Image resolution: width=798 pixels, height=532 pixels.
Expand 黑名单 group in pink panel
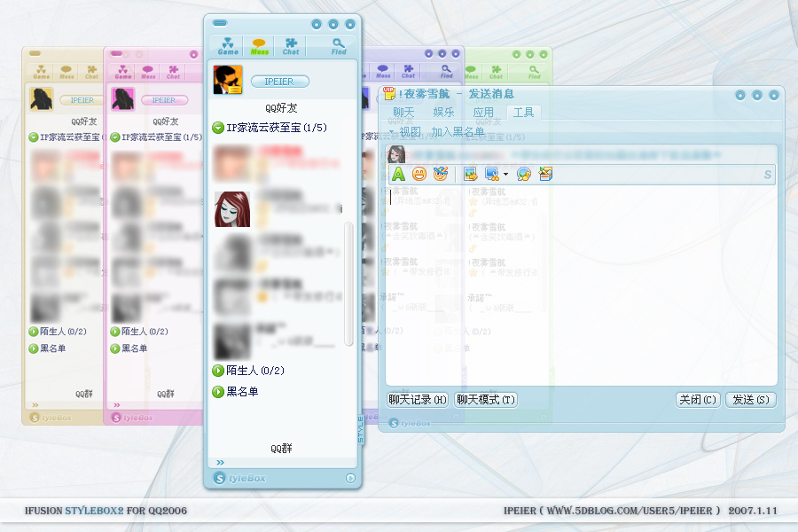click(115, 348)
